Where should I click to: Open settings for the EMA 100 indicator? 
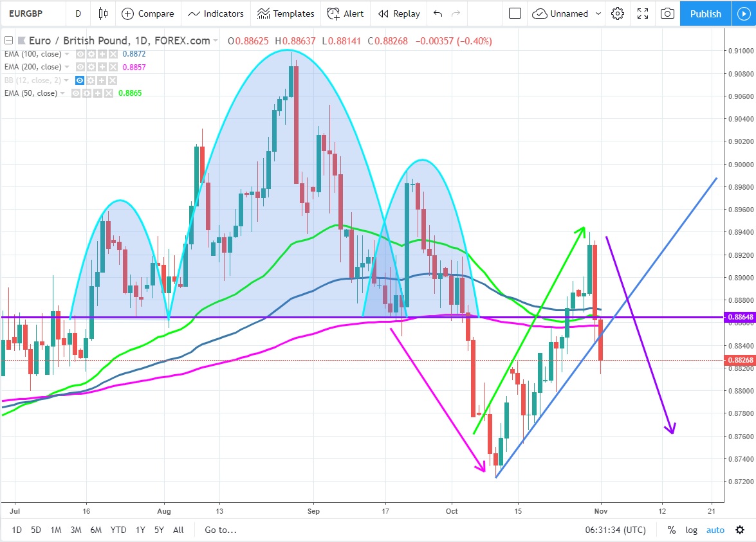(x=91, y=55)
